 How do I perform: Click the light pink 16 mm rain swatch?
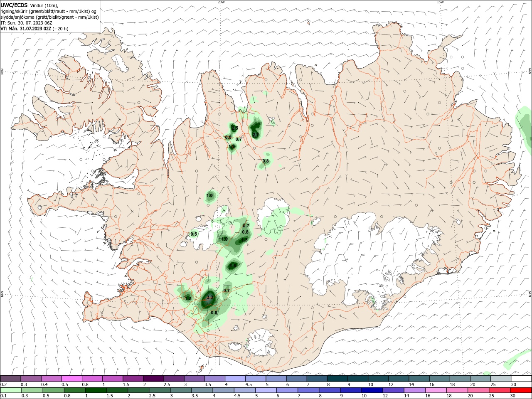436,390
